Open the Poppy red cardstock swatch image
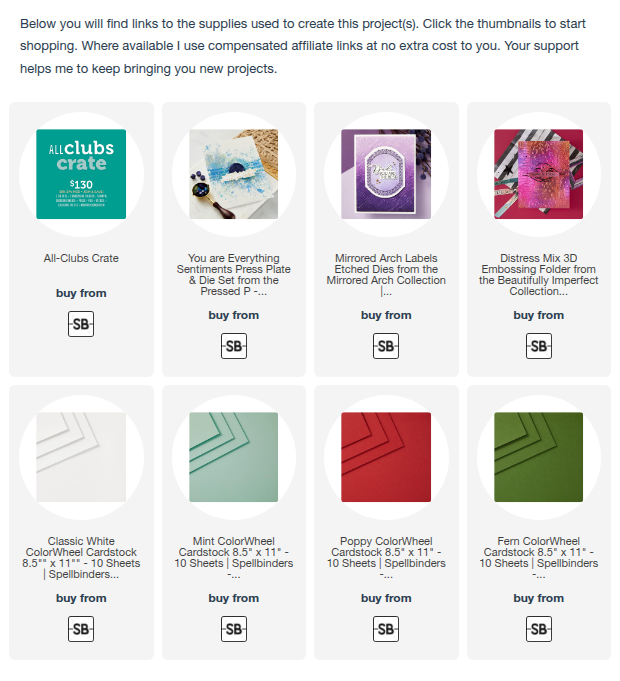 click(x=386, y=457)
